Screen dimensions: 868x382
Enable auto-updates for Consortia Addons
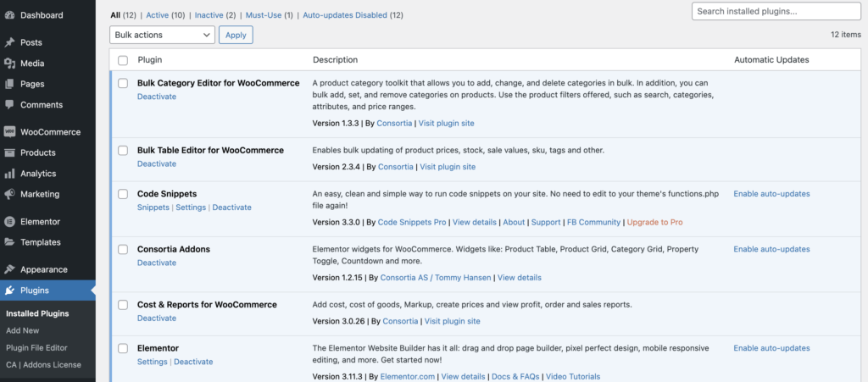pos(771,249)
